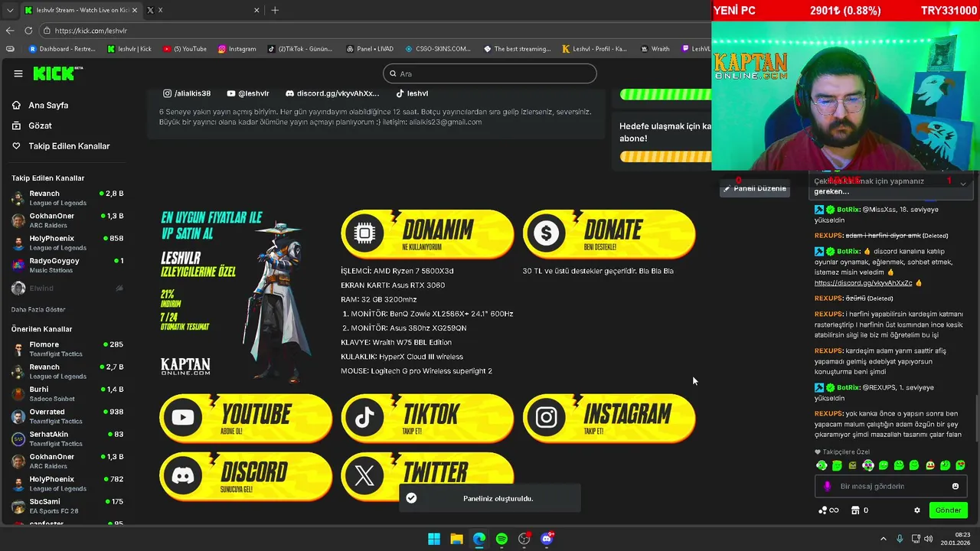The image size is (980, 551).
Task: Open the Instagram bookmark
Action: pos(237,49)
